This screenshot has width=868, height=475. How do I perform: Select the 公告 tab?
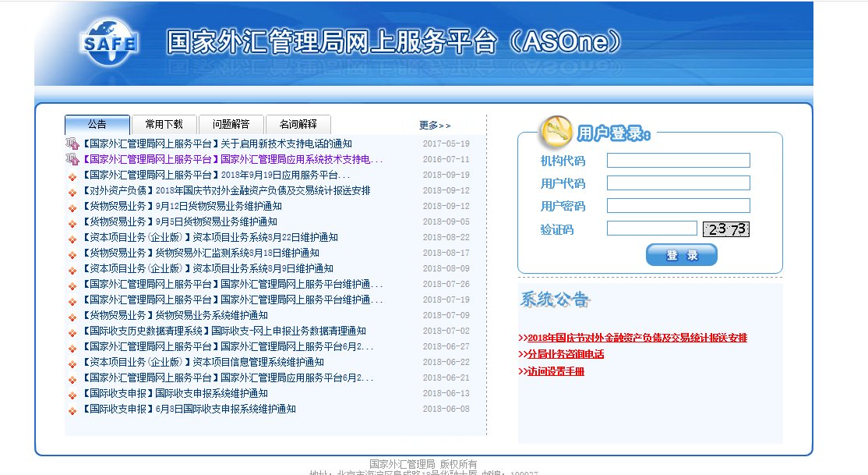point(97,123)
